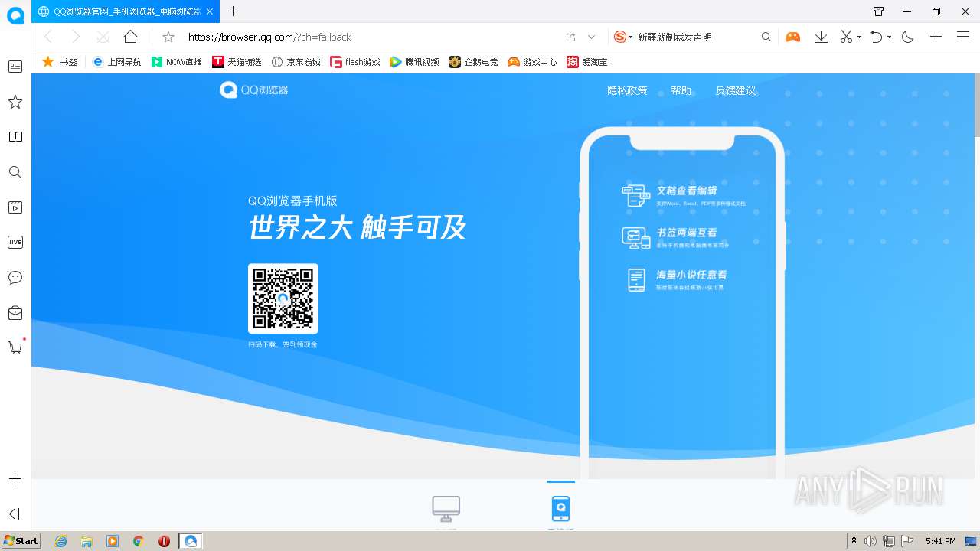Screen dimensions: 980x551
Task: Click the share page icon in address bar
Action: [x=570, y=37]
